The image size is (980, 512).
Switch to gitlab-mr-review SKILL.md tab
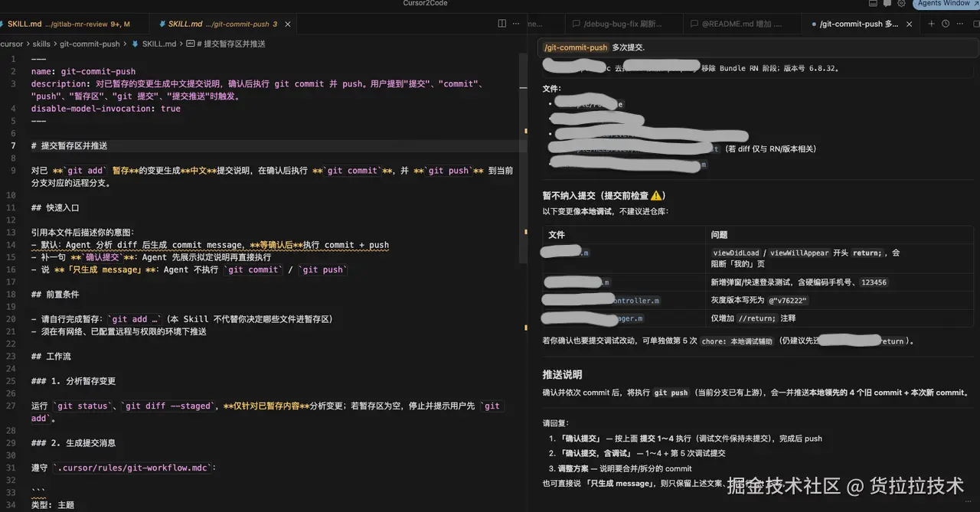coord(67,24)
